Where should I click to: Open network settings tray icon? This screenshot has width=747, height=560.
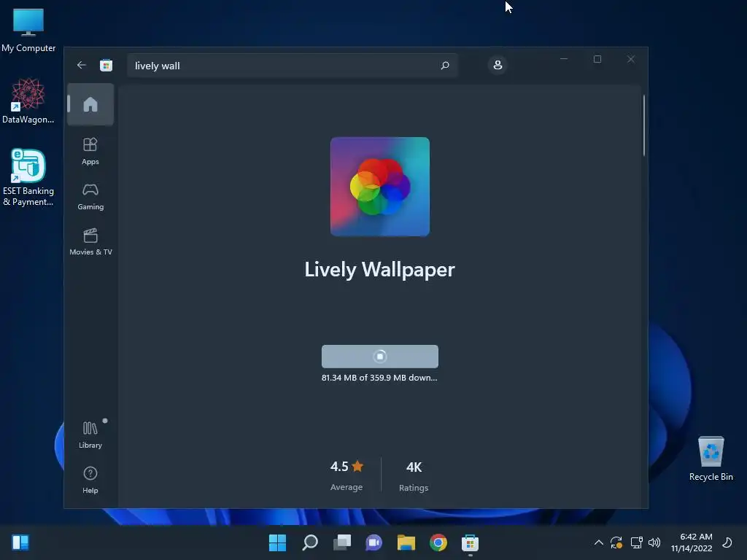click(636, 542)
